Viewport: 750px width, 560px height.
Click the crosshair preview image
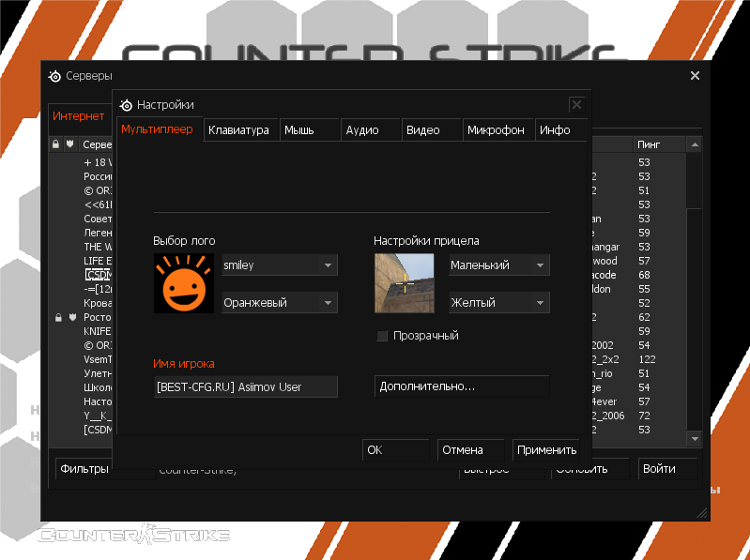tap(405, 283)
